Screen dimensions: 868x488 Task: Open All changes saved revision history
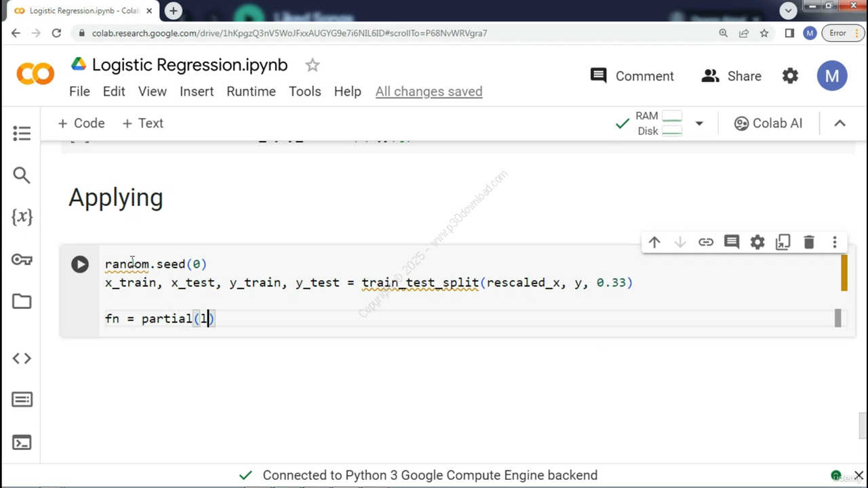click(429, 91)
